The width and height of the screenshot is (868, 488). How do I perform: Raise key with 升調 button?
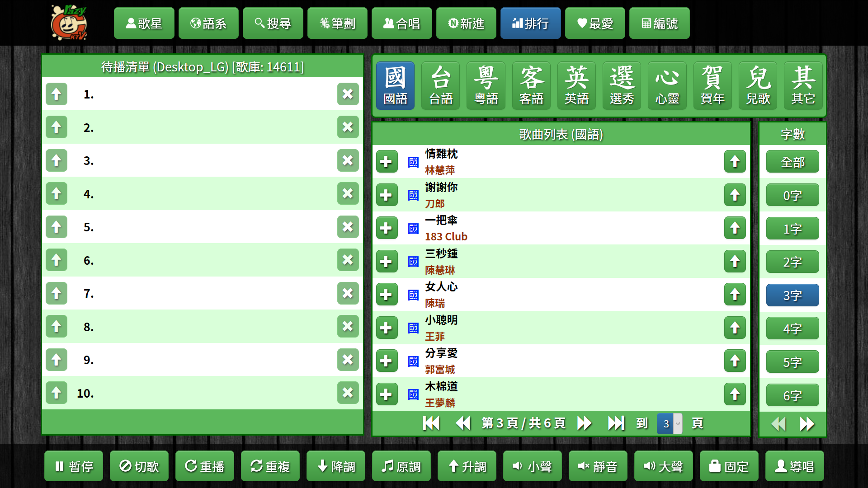tap(467, 466)
